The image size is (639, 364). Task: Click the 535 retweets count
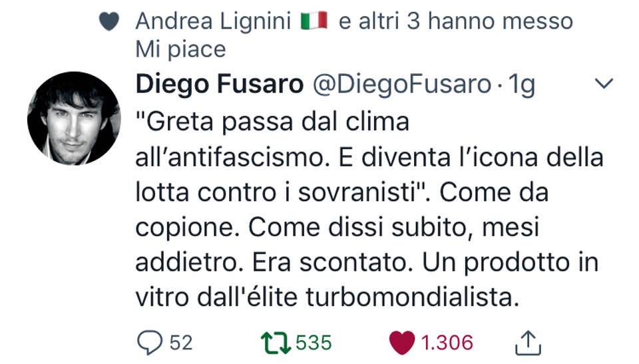[314, 343]
